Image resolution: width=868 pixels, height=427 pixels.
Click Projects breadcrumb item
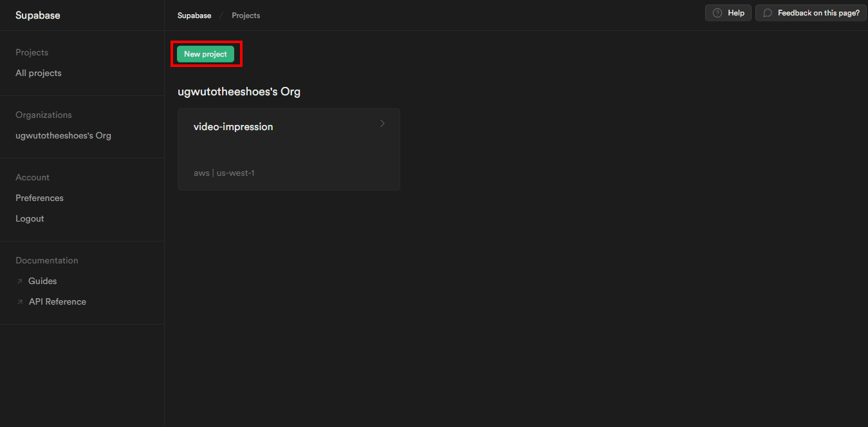pos(246,15)
